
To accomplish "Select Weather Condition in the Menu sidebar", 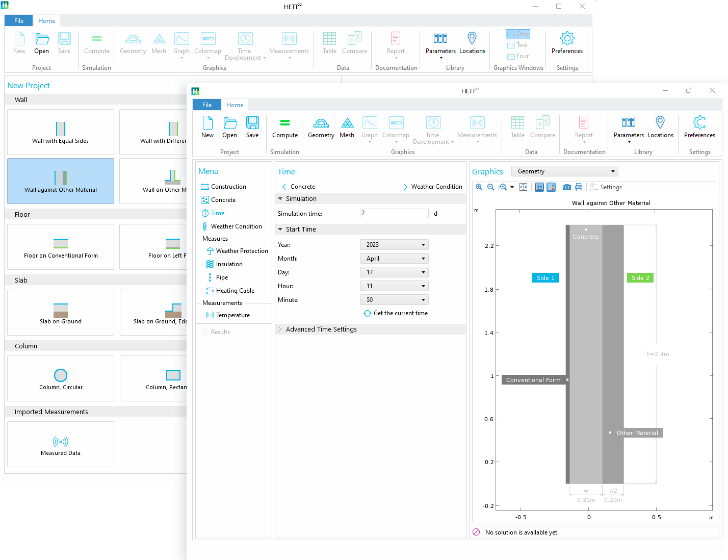I will pos(237,226).
